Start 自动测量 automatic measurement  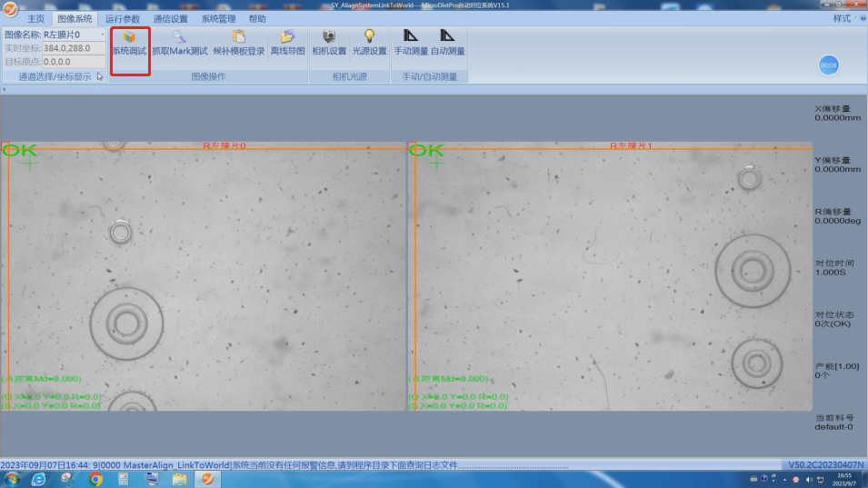[x=447, y=37]
